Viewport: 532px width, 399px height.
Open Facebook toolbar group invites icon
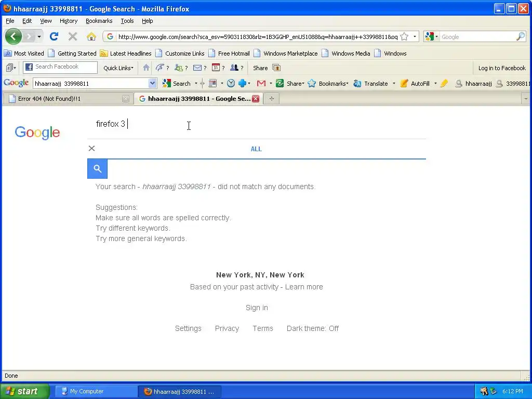(x=234, y=68)
